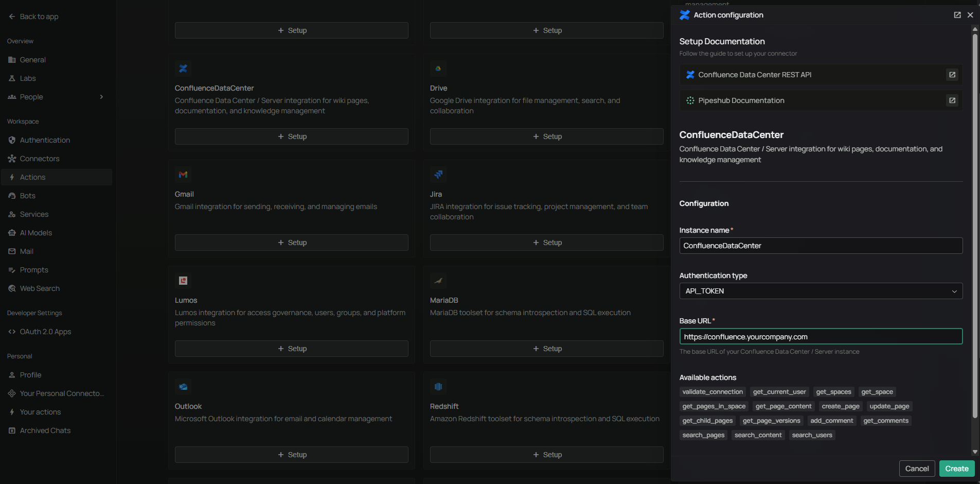
Task: Click Setup under Redshift card
Action: [x=547, y=455]
